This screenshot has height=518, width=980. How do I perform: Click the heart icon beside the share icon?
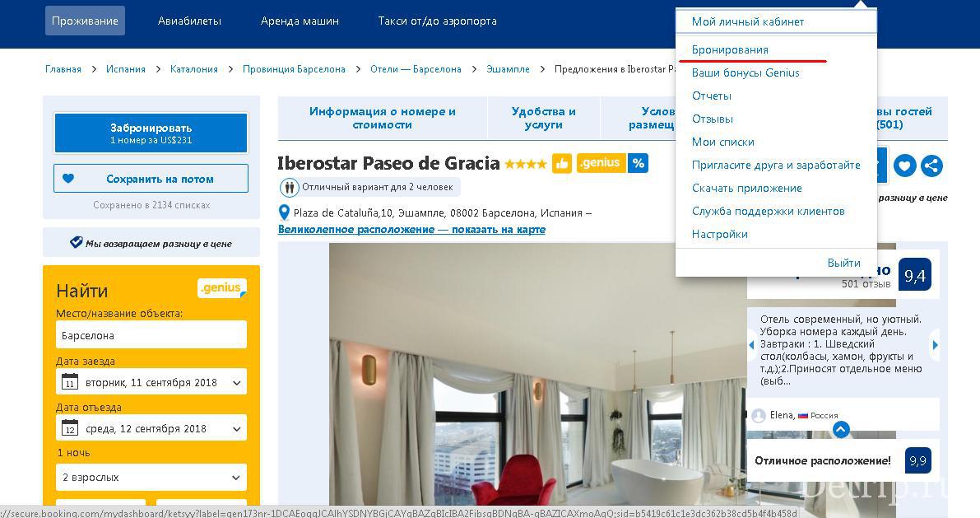905,166
